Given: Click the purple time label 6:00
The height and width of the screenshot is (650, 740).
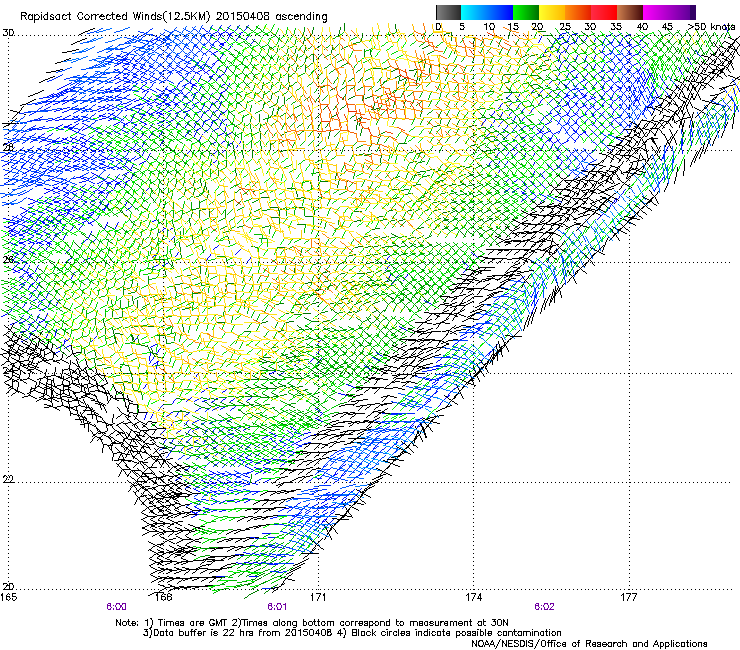Looking at the screenshot, I should click(x=116, y=607).
